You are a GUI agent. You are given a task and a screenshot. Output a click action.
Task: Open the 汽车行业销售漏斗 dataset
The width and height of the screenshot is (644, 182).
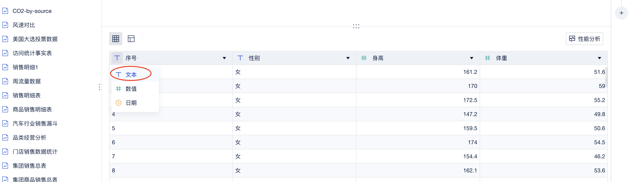click(35, 123)
